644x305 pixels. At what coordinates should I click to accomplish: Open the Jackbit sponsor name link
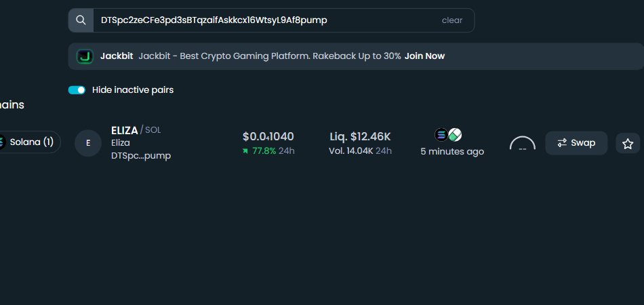pyautogui.click(x=117, y=56)
